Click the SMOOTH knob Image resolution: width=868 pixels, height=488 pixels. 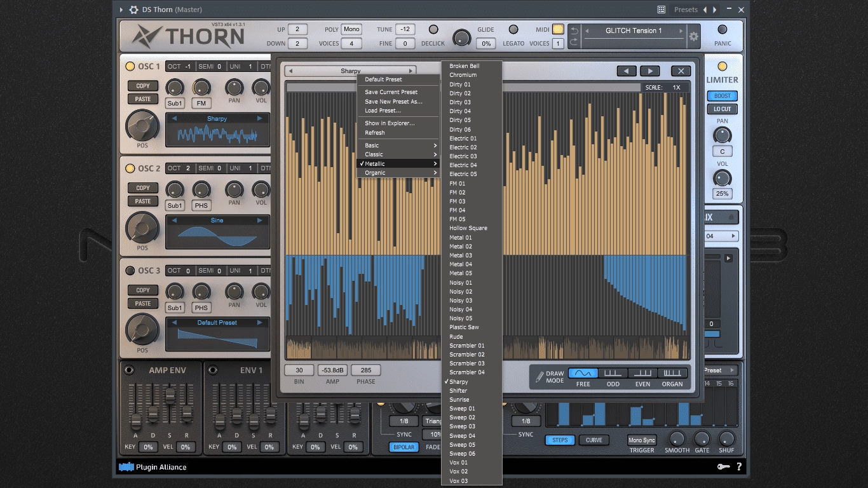point(677,438)
